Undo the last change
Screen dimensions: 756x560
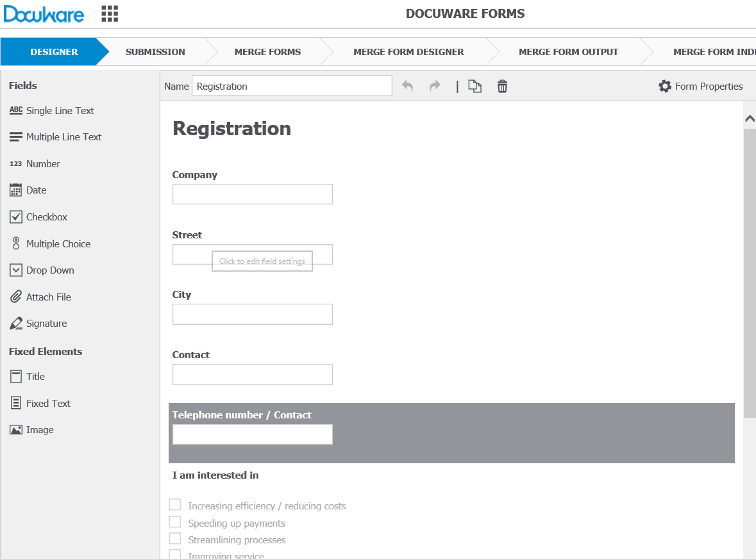tap(408, 85)
